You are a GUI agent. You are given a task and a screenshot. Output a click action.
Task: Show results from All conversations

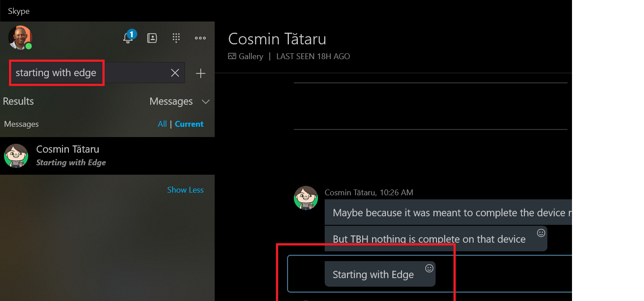[162, 124]
